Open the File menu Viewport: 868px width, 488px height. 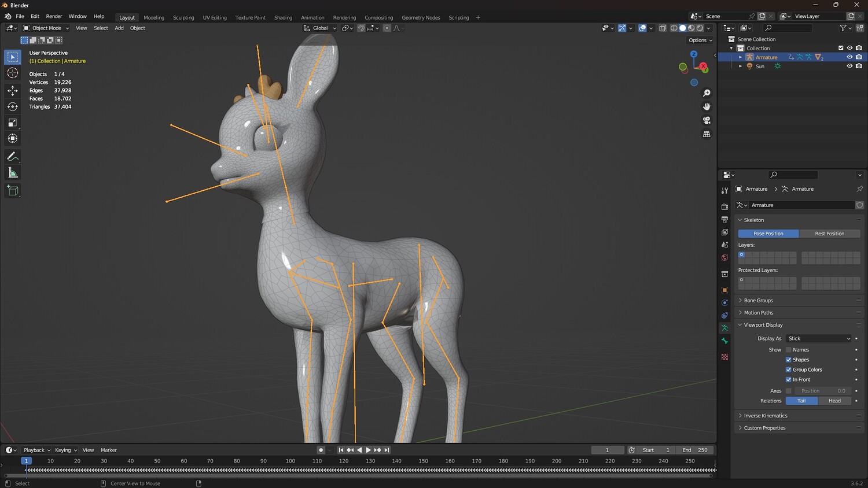[x=20, y=16]
